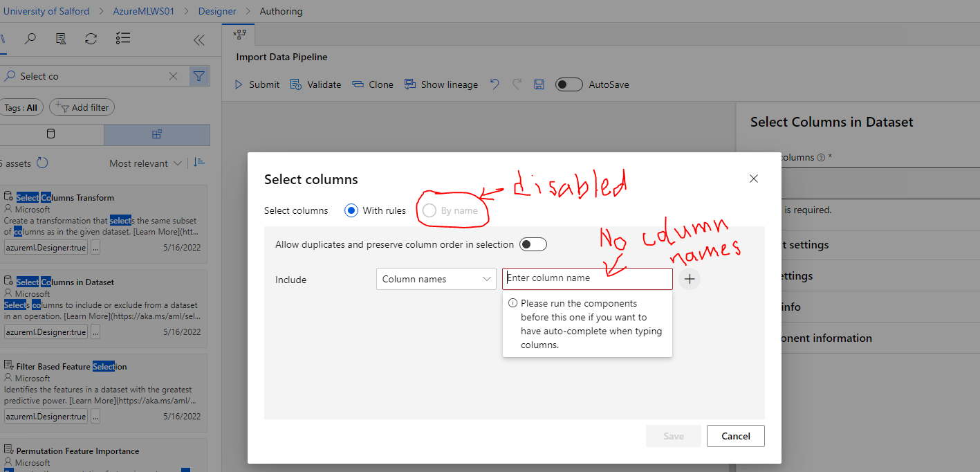Viewport: 980px width, 472px height.
Task: Open the checklist icon in panel header
Action: tap(123, 39)
